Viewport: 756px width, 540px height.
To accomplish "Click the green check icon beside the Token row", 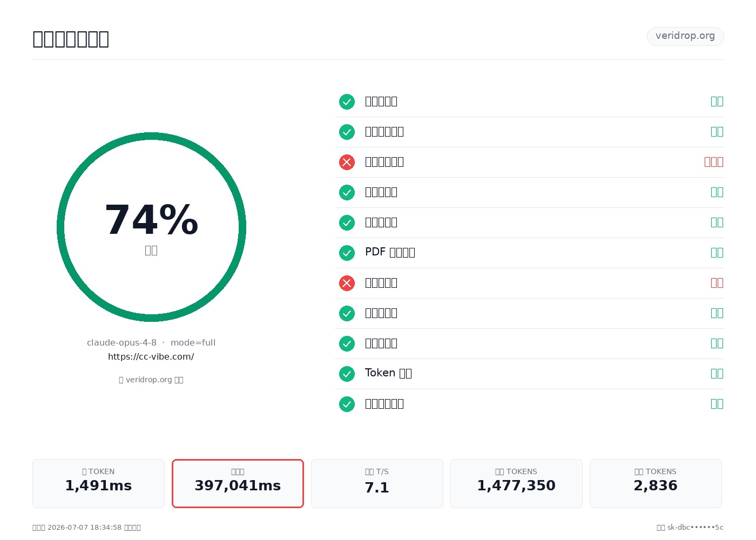I will (x=347, y=374).
